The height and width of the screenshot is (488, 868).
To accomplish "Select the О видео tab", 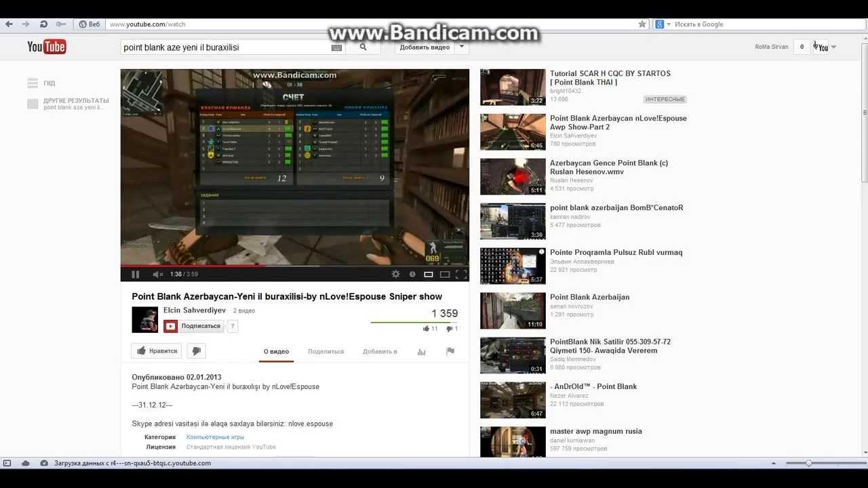I will (x=276, y=352).
